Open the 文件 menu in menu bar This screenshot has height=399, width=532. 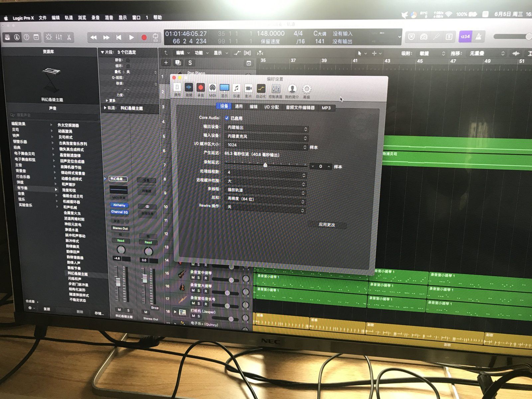click(43, 18)
